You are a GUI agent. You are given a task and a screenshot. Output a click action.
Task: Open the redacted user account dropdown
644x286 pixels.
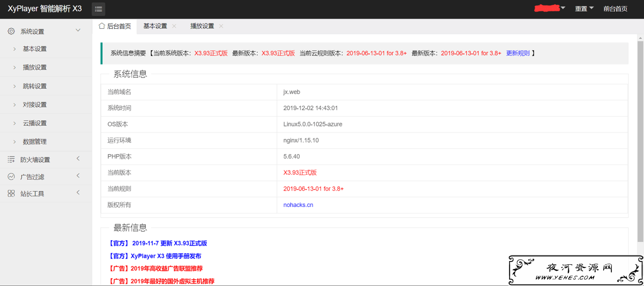(x=550, y=8)
